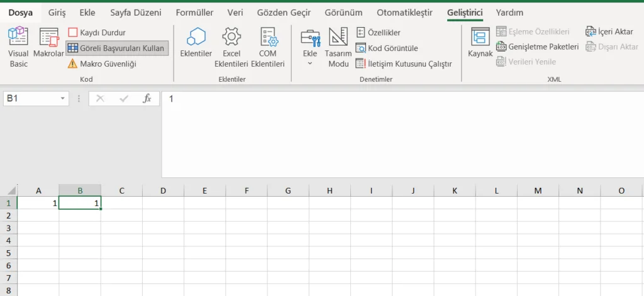This screenshot has height=296, width=644.
Task: Select column O header
Action: pyautogui.click(x=621, y=190)
